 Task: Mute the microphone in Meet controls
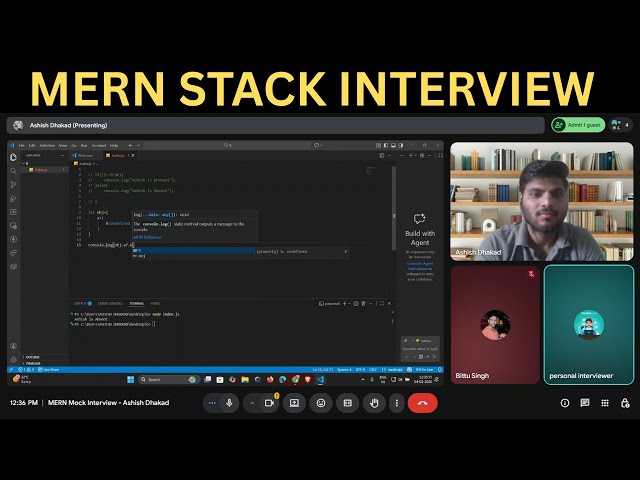[229, 403]
